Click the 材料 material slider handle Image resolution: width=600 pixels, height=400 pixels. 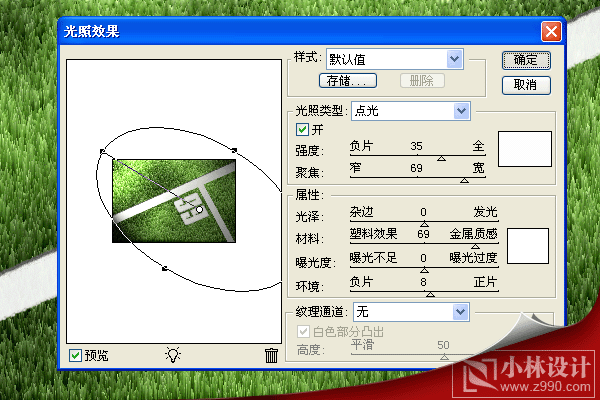[x=475, y=246]
